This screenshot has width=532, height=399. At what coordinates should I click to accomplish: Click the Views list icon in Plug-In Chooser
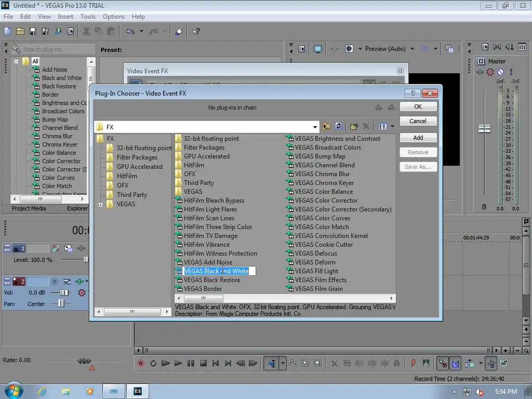coord(383,127)
